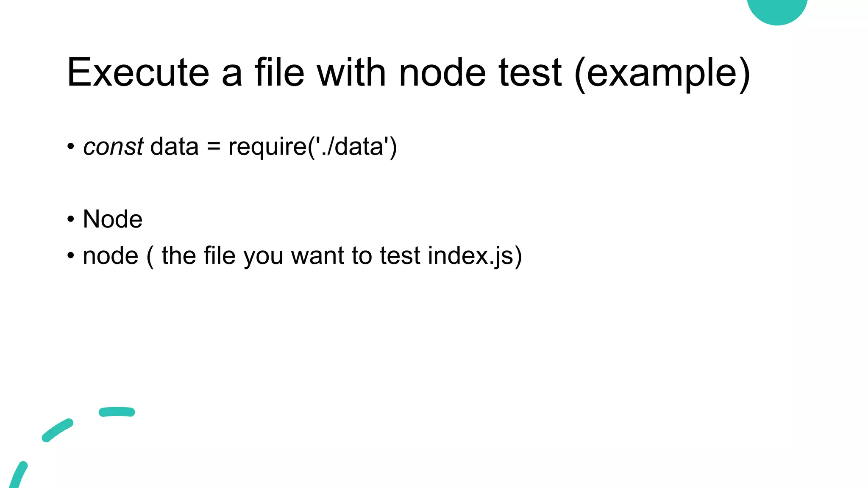Click the require('./data') text

(x=312, y=147)
